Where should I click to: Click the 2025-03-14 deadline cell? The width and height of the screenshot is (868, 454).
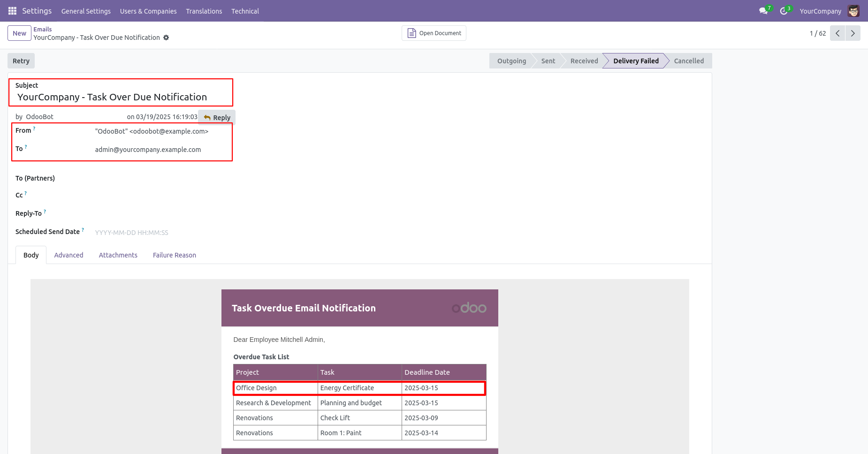444,433
